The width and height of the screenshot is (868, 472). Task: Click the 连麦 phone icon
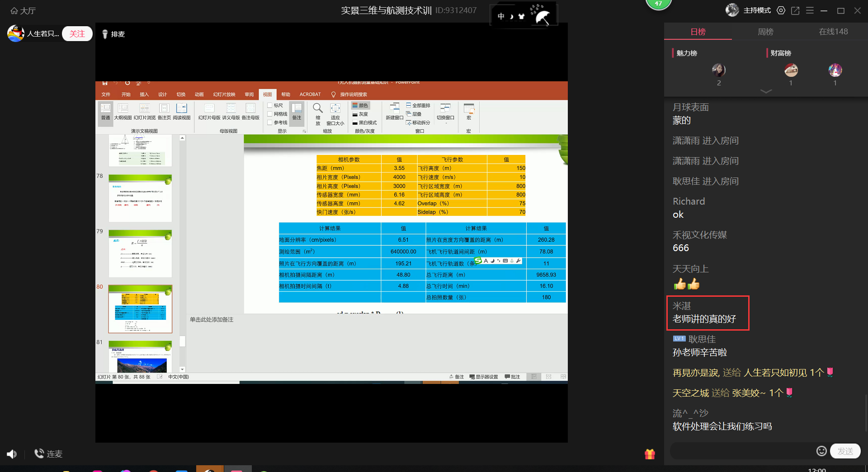[39, 453]
